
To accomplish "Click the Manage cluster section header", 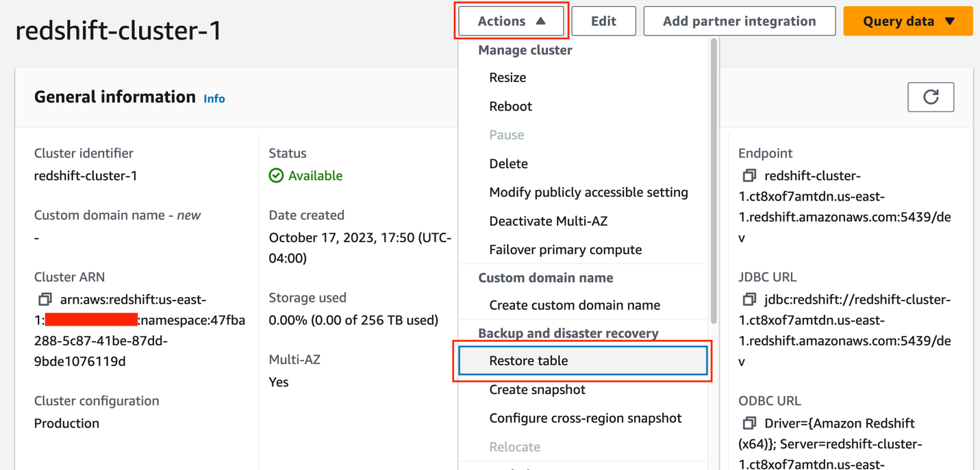I will [x=525, y=50].
